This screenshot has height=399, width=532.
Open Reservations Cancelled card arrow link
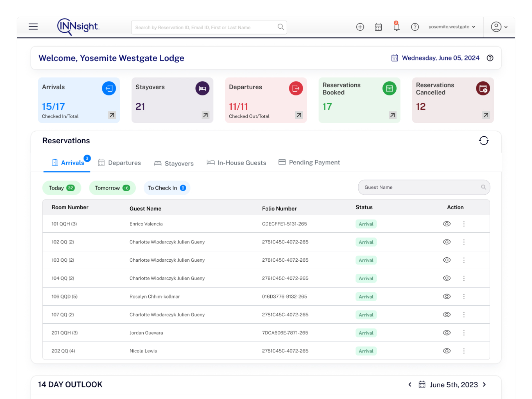pyautogui.click(x=486, y=115)
